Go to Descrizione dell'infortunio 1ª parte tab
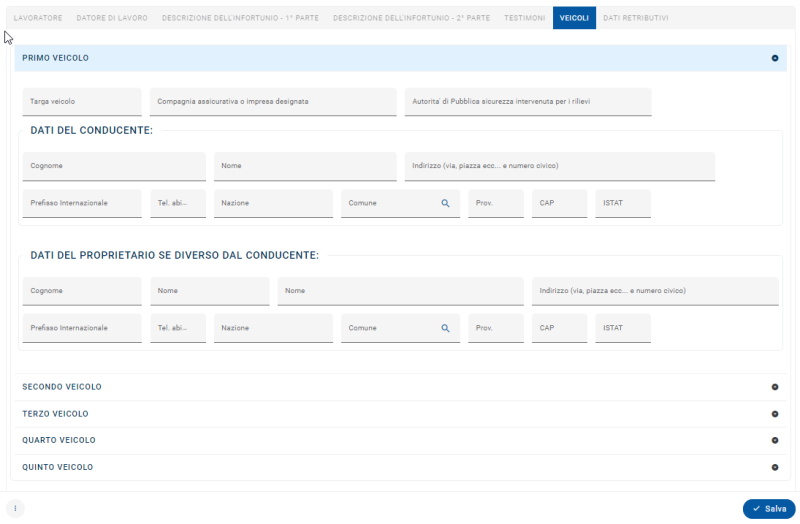 [x=240, y=18]
